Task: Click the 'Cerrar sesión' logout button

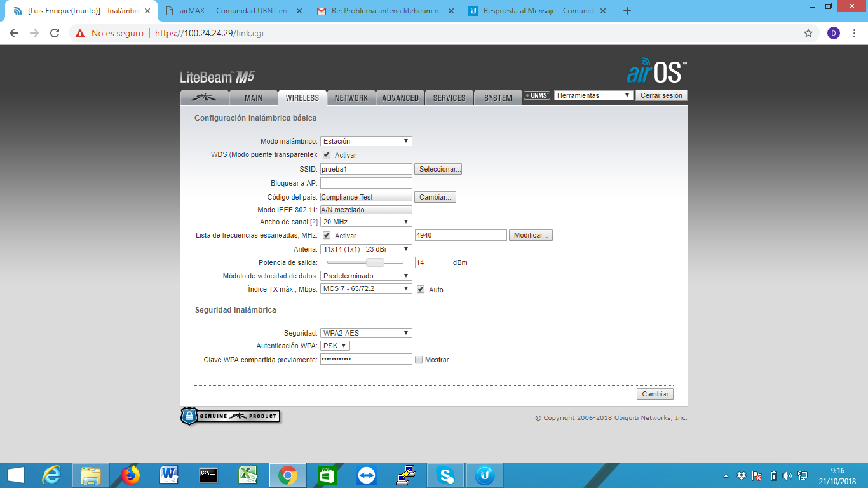Action: (x=661, y=95)
